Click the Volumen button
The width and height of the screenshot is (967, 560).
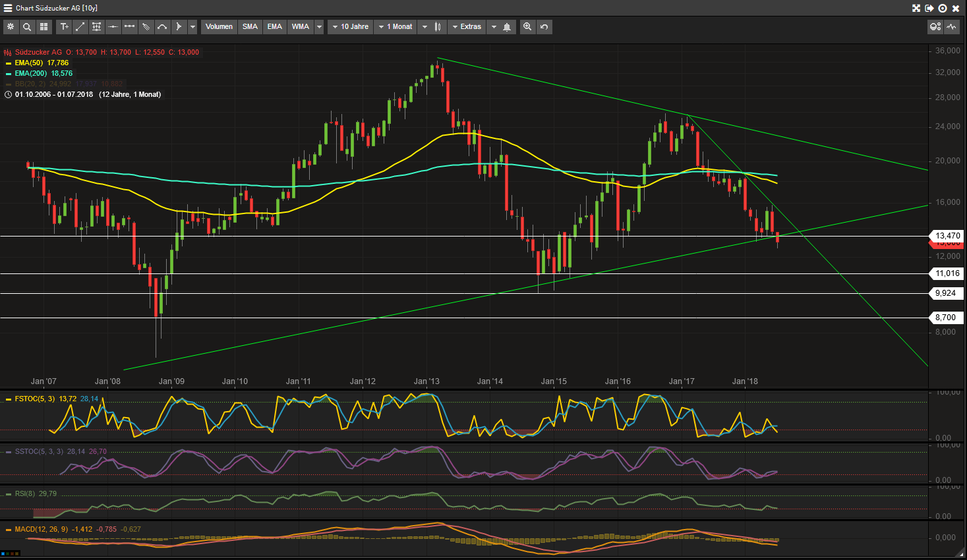pos(219,27)
